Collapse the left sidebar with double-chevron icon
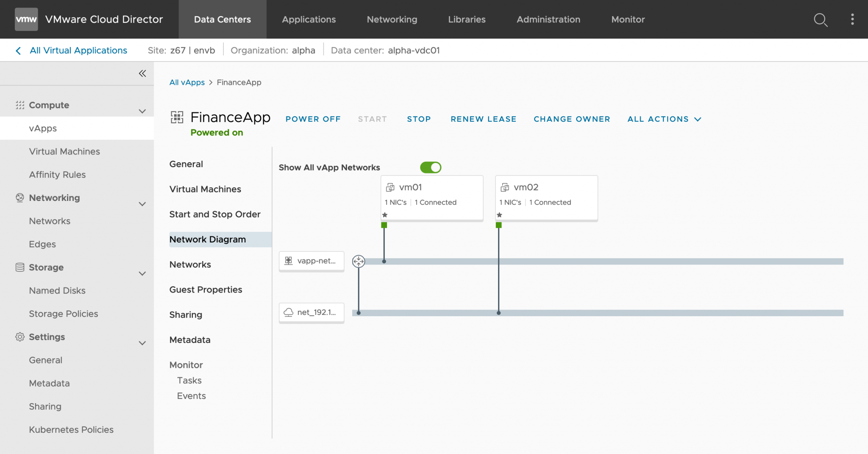 tap(143, 73)
